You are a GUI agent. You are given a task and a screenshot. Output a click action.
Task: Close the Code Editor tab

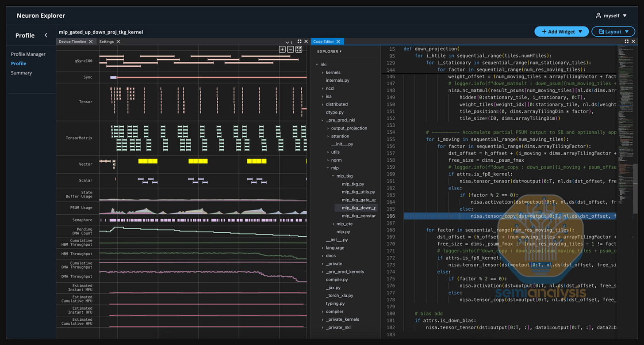pyautogui.click(x=338, y=42)
